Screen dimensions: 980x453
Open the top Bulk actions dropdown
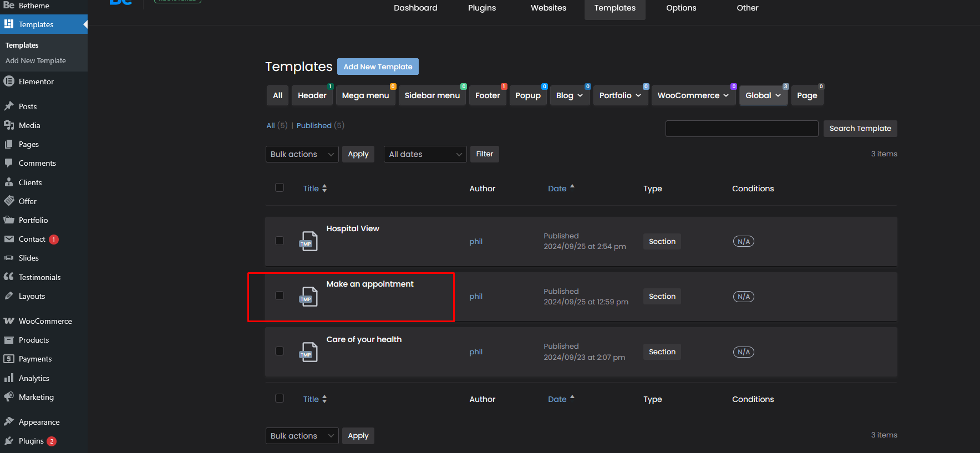click(302, 154)
